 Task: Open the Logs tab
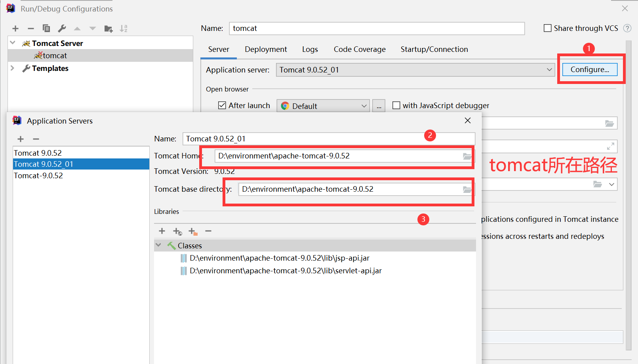click(310, 49)
